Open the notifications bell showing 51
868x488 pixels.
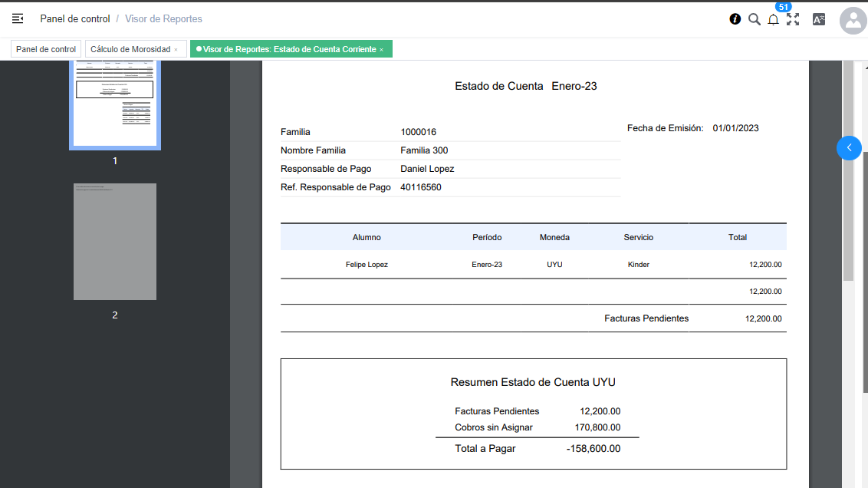[773, 19]
